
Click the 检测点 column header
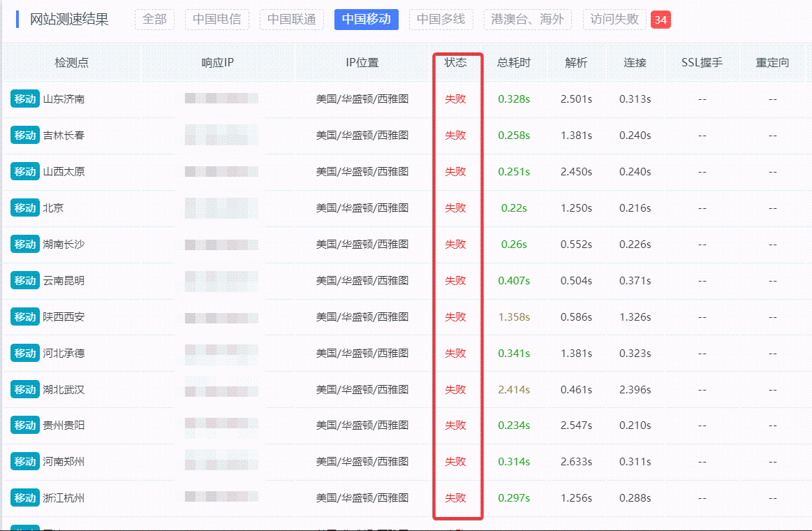click(x=72, y=63)
